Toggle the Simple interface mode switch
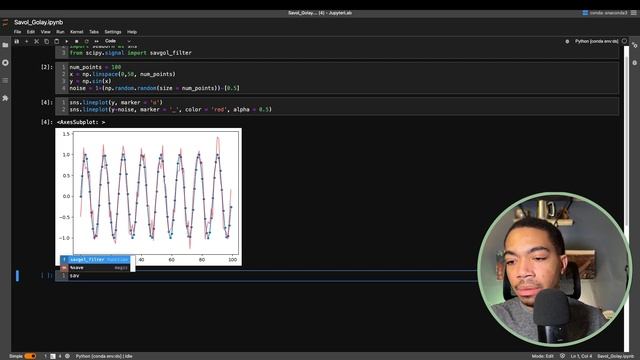 (30, 356)
